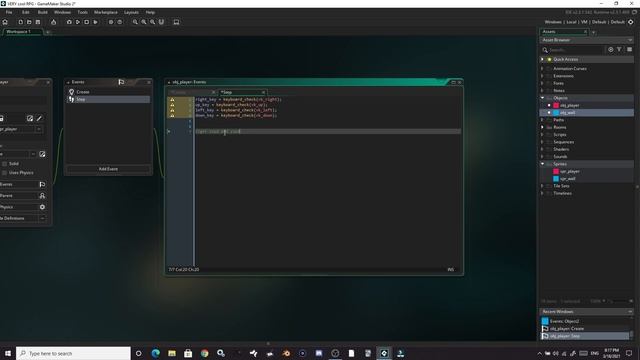Open the Tools menu
The width and height of the screenshot is (640, 360).
point(82,12)
